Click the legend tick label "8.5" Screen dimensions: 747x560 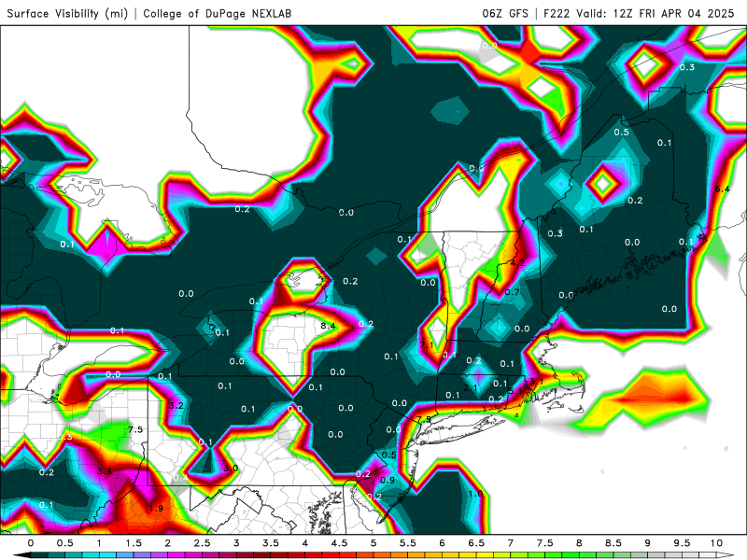point(613,543)
